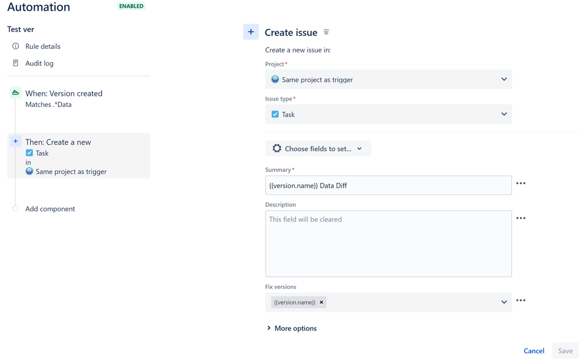Expand the More options section

292,329
